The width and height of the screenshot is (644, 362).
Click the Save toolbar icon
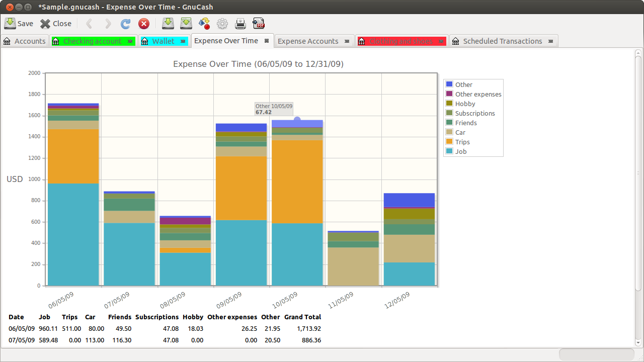19,24
